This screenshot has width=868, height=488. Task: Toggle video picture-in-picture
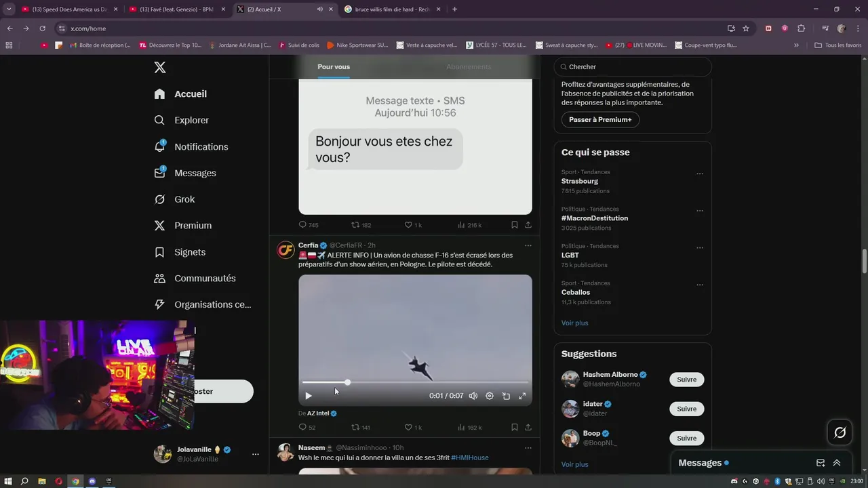(x=506, y=396)
